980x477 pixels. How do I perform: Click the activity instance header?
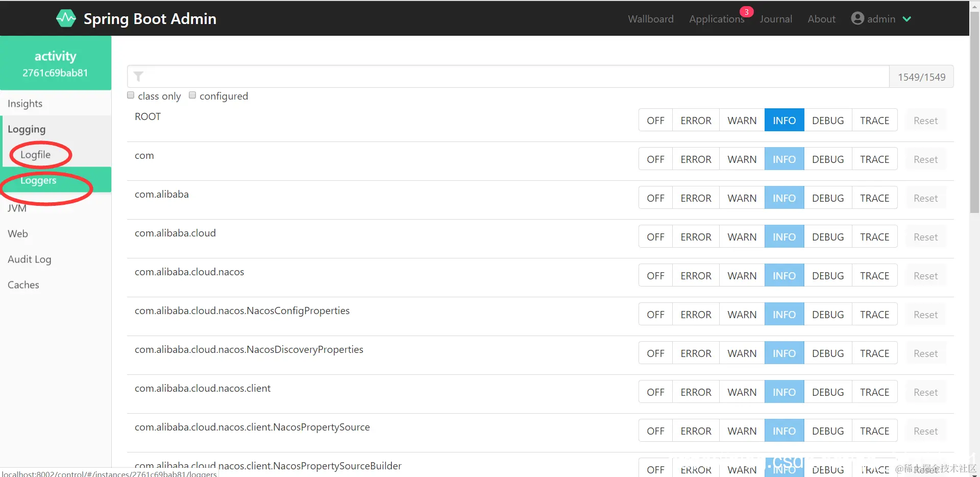pos(56,63)
